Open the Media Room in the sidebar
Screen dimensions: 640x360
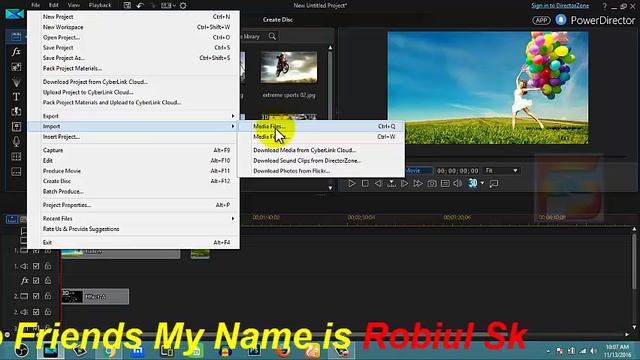coord(16,36)
